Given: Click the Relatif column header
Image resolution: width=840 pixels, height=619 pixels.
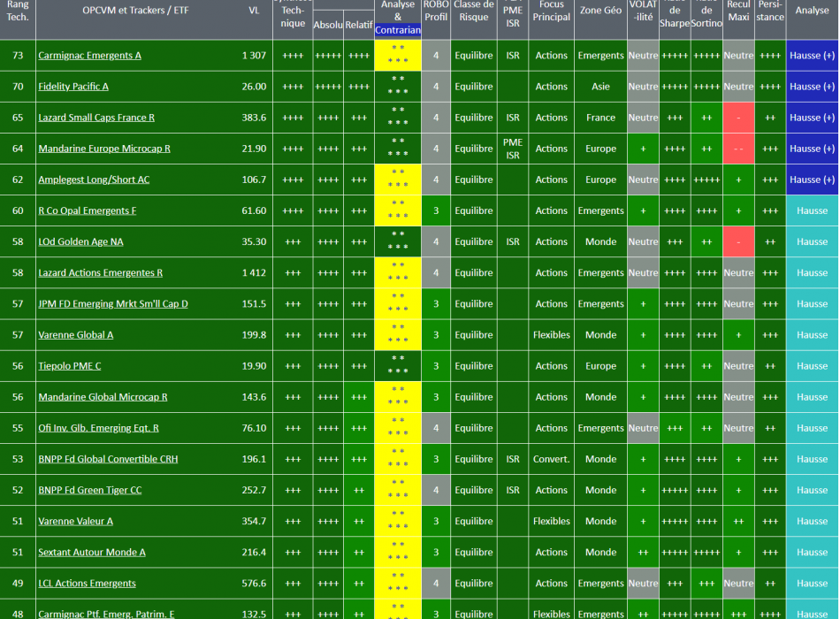Looking at the screenshot, I should point(359,25).
